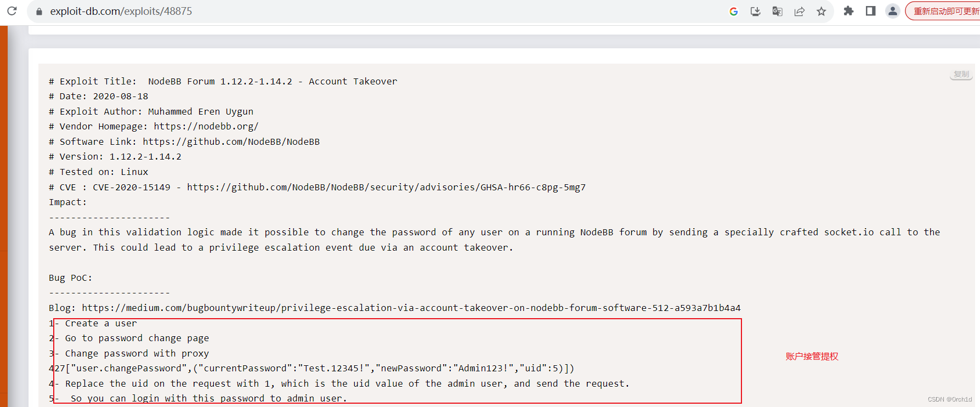
Task: Click step 3 Change password with proxy
Action: click(x=129, y=353)
